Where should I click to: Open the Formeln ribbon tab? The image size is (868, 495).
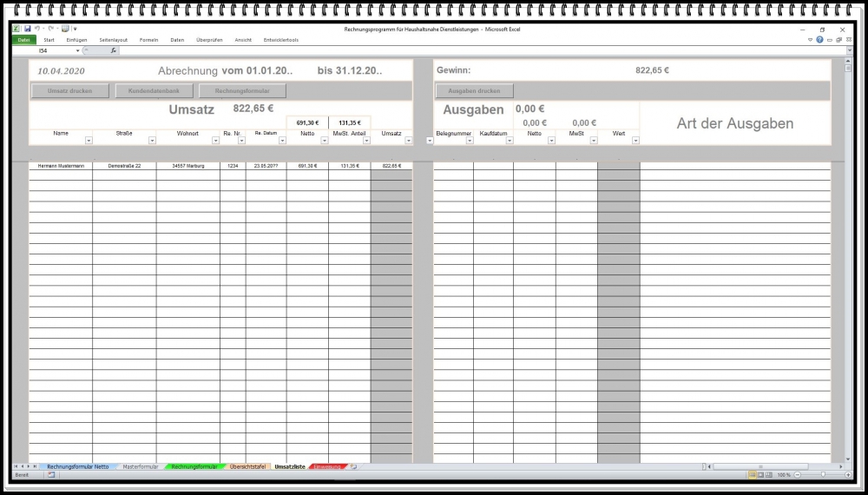point(148,40)
